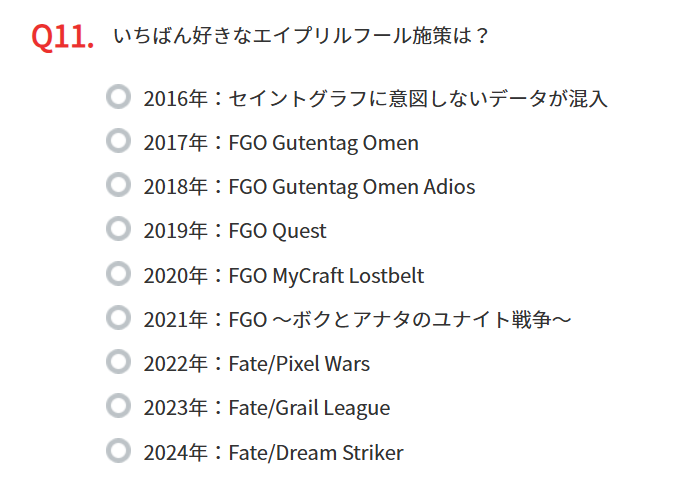Image resolution: width=675 pixels, height=494 pixels.
Task: Click the 'Fate/Grail League' label text
Action: point(309,408)
